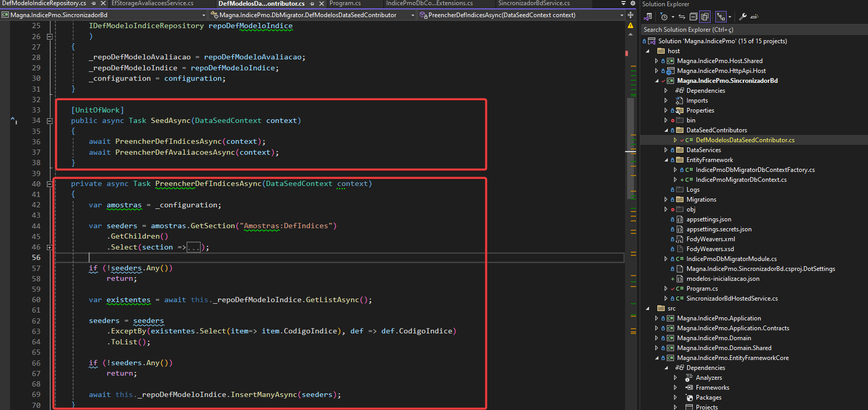The width and height of the screenshot is (868, 410).
Task: Open IndicePmoMigratorDbContext.cs
Action: coord(741,180)
